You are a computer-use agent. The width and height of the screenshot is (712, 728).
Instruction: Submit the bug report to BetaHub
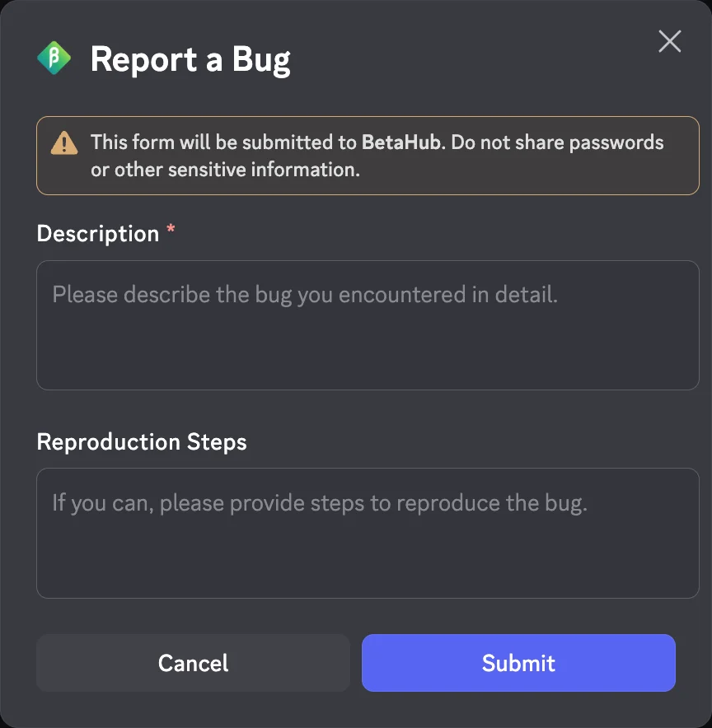[518, 663]
